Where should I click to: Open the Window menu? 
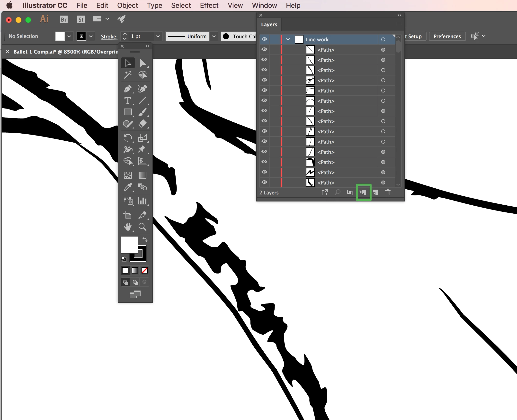tap(264, 5)
